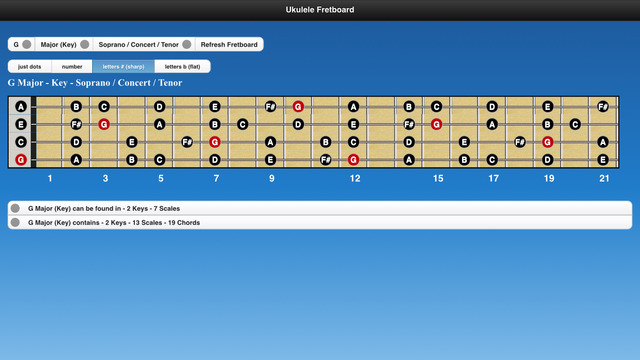Click the open E string note marker
This screenshot has width=640, height=360.
21,124
